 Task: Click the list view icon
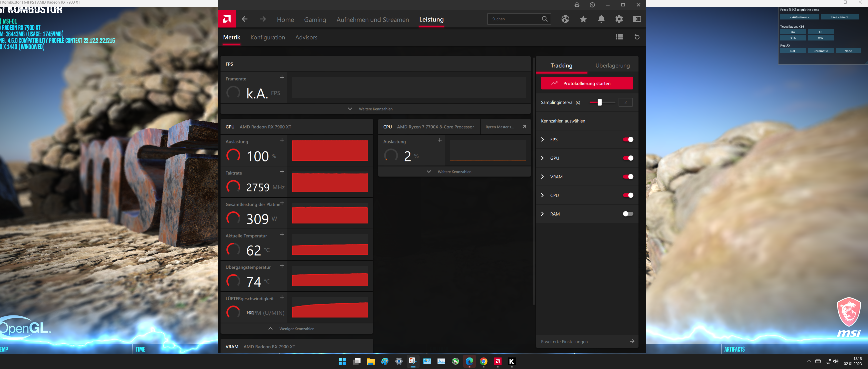[619, 37]
